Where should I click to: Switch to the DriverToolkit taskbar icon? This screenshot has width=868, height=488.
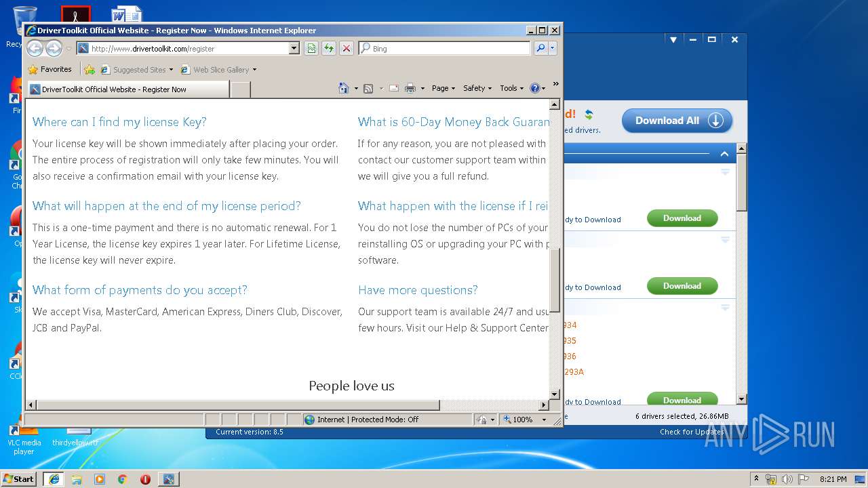coord(168,479)
